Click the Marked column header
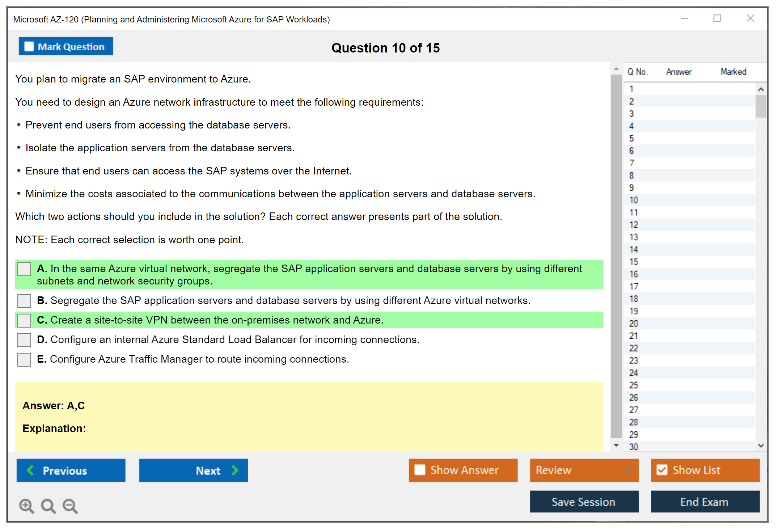 [733, 72]
